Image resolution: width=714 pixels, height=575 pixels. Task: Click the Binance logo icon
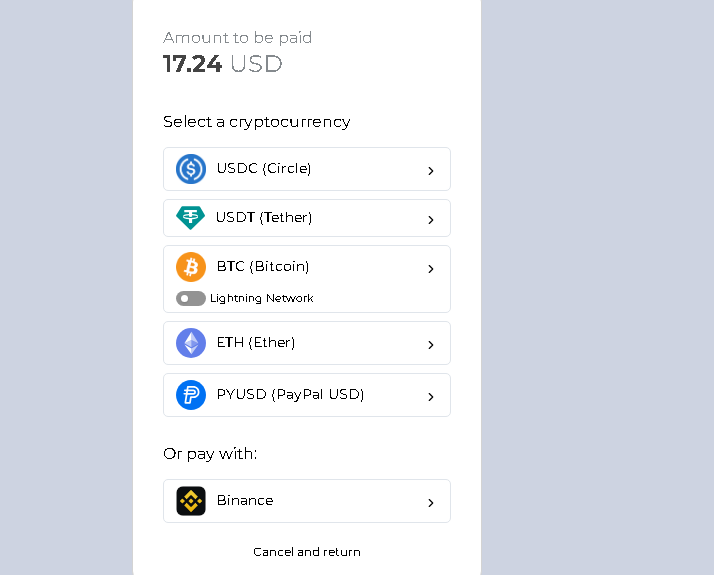(x=191, y=501)
